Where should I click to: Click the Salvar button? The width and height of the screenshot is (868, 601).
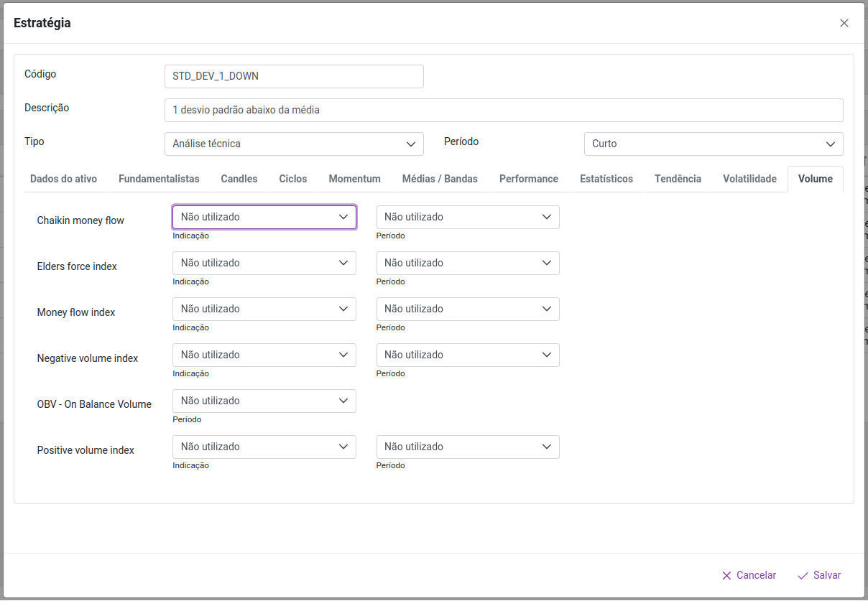click(x=819, y=575)
